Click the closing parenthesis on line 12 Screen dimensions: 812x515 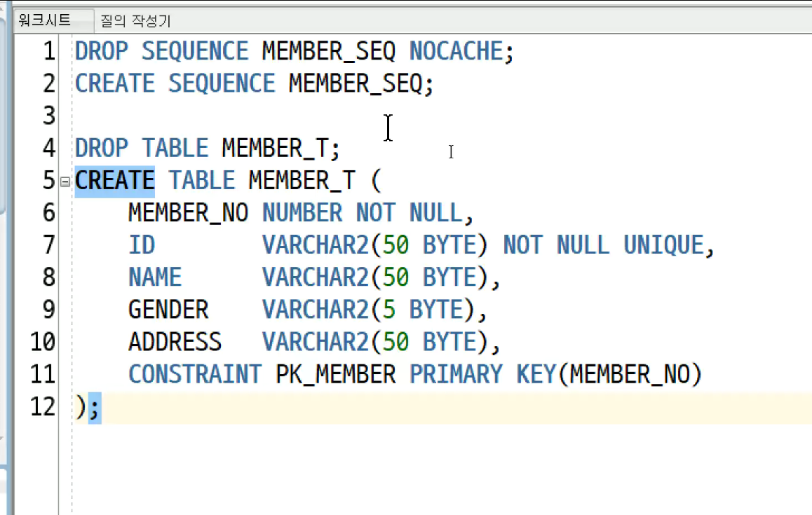(81, 407)
